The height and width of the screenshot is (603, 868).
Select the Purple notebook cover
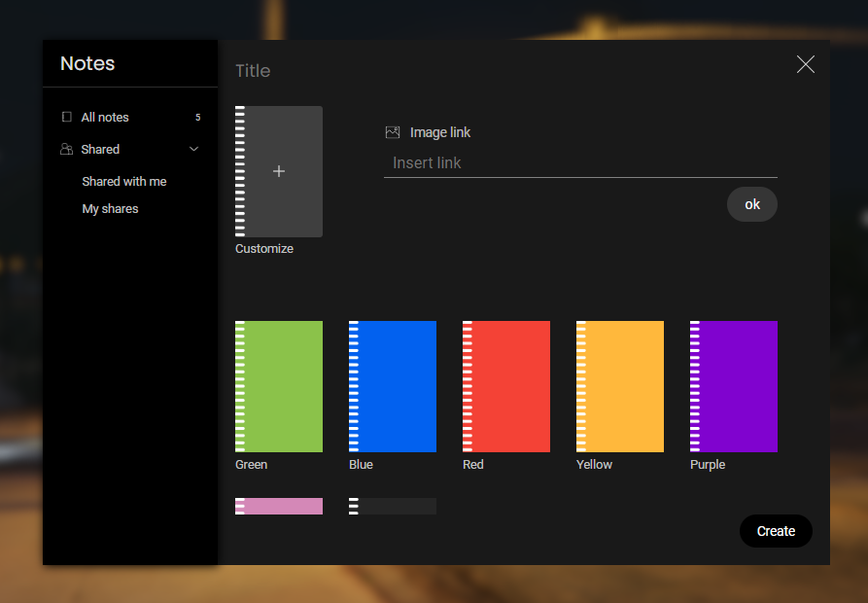pos(734,386)
